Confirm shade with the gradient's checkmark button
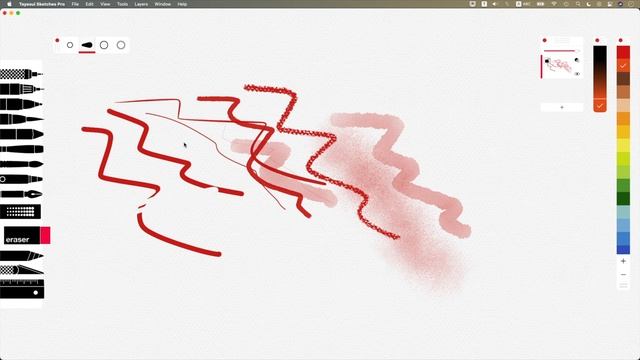The height and width of the screenshot is (360, 640). click(x=600, y=106)
